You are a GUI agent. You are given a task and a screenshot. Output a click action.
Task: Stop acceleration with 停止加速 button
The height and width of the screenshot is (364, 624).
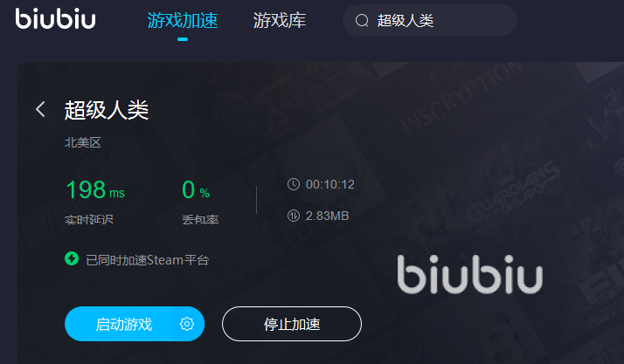292,324
